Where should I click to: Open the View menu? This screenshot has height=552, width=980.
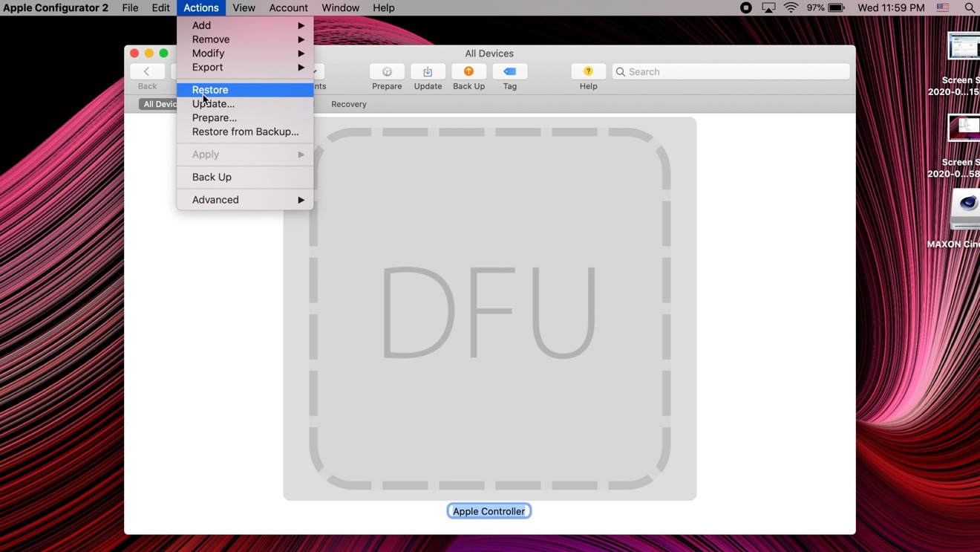(244, 7)
